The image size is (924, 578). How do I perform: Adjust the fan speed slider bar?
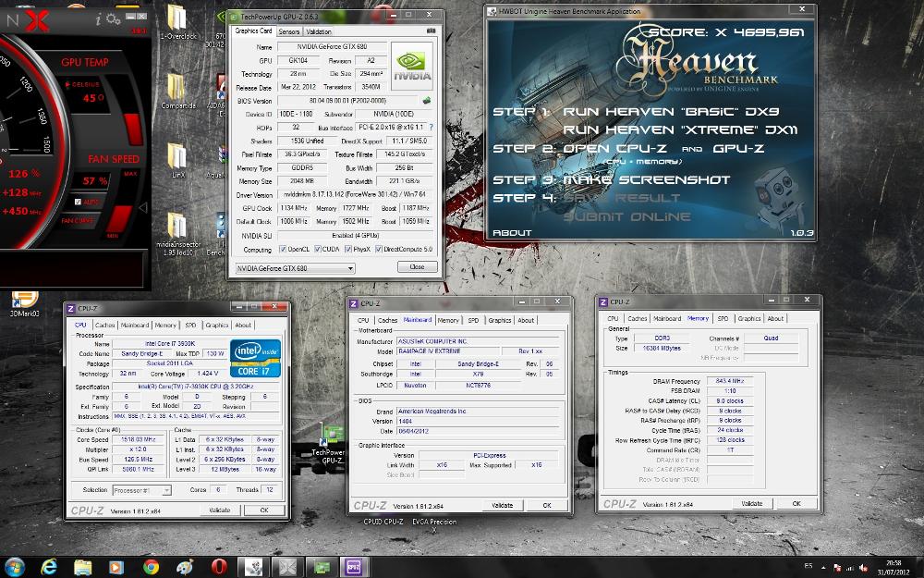pyautogui.click(x=121, y=218)
